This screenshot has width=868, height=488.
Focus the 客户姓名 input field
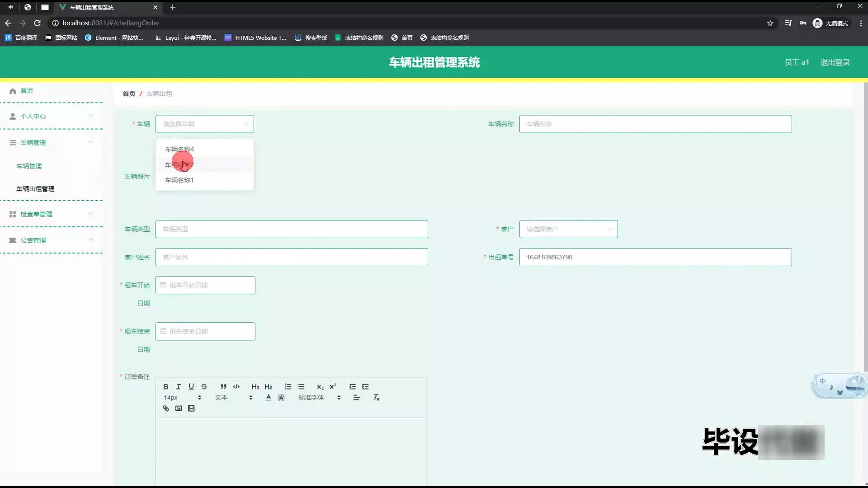292,257
